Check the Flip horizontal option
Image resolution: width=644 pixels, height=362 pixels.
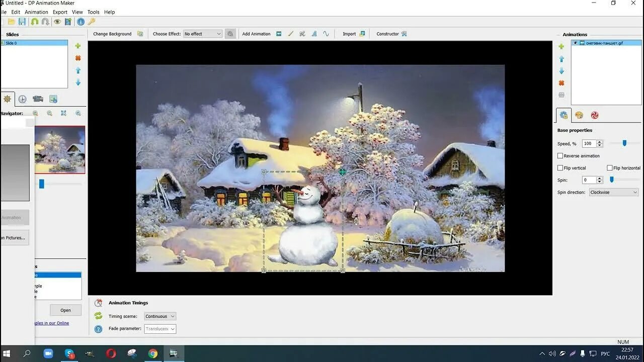pos(610,168)
